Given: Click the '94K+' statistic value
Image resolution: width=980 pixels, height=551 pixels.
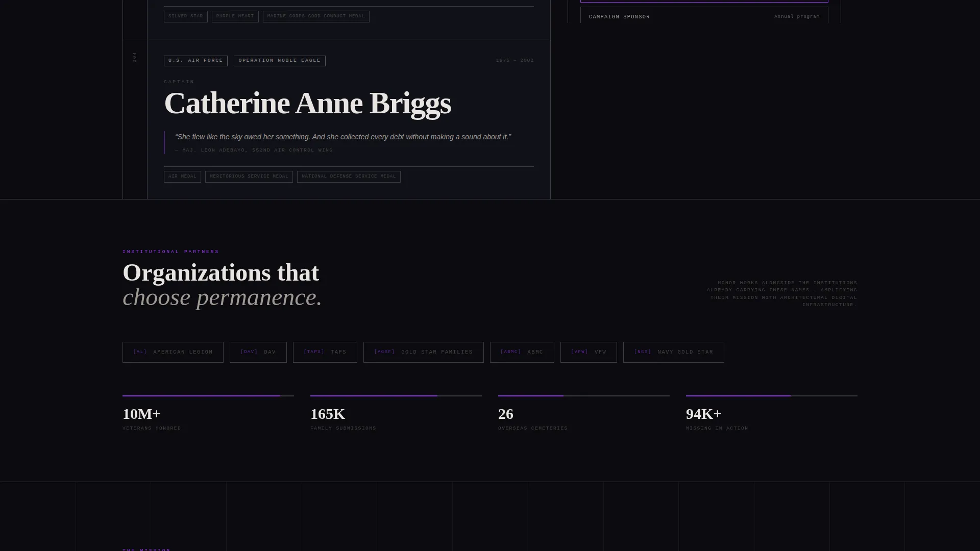Looking at the screenshot, I should [704, 414].
